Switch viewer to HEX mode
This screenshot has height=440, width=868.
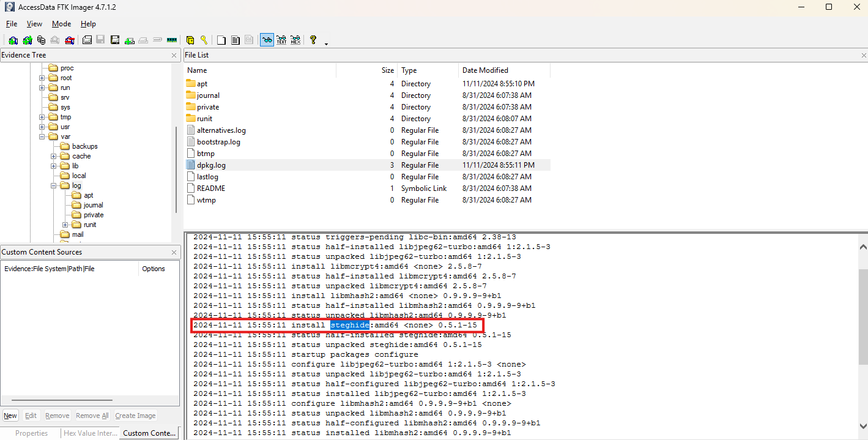(x=295, y=40)
